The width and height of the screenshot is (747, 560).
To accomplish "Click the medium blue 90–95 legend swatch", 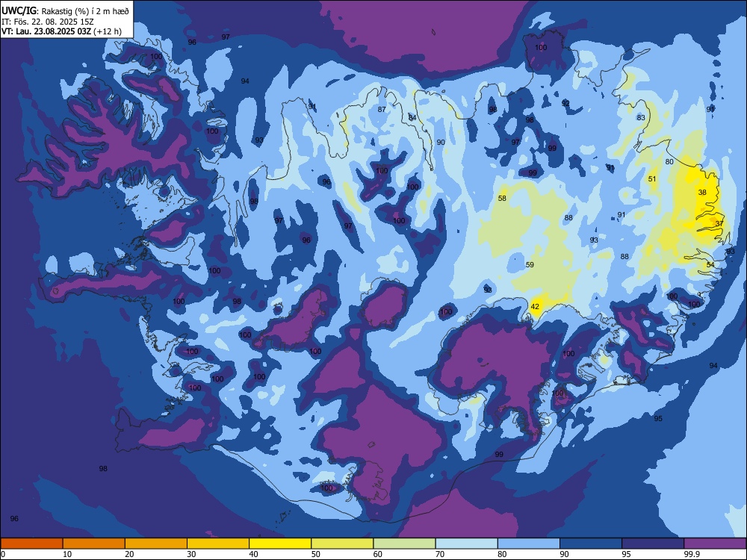I will 591,544.
